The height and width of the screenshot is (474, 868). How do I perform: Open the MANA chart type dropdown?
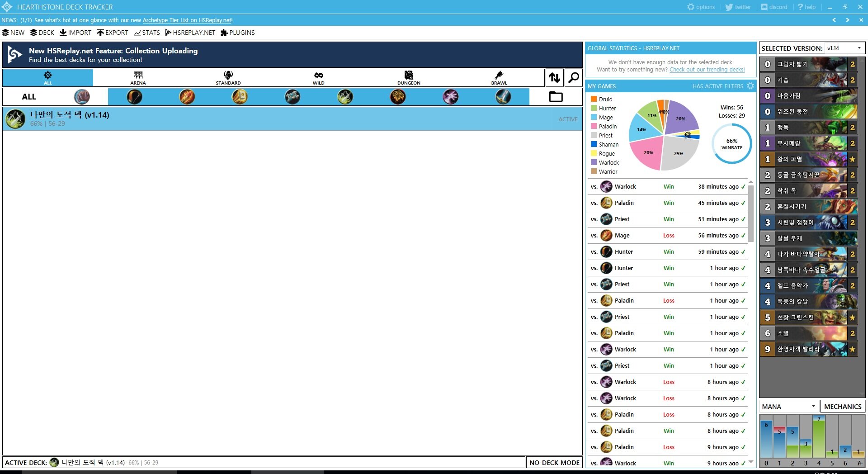pyautogui.click(x=789, y=406)
